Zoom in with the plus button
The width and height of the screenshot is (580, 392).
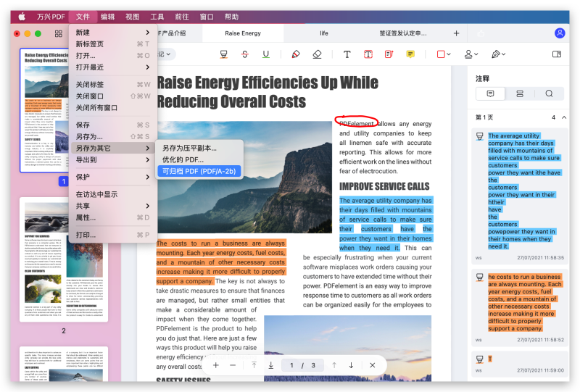click(216, 365)
